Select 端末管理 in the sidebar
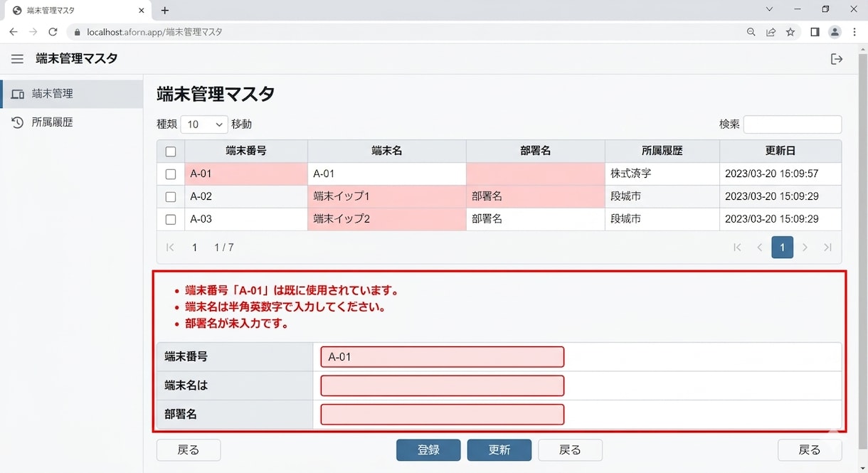Image resolution: width=868 pixels, height=473 pixels. (72, 94)
